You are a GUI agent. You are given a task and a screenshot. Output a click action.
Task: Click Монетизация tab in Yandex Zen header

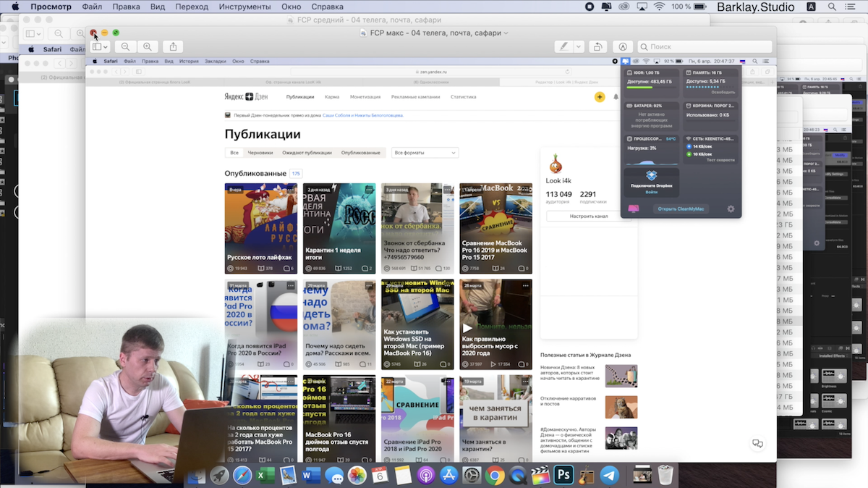coord(365,97)
